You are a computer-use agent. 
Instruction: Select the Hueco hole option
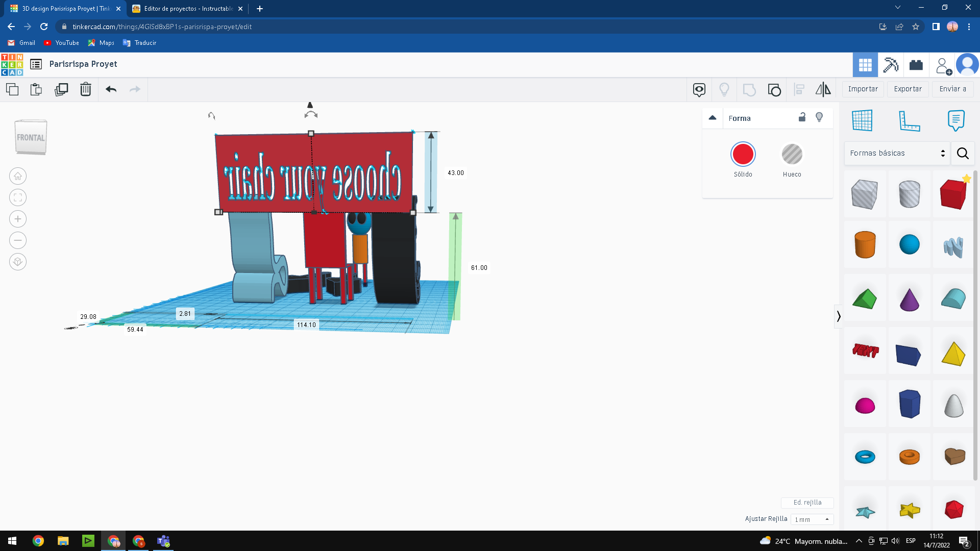[x=792, y=154]
